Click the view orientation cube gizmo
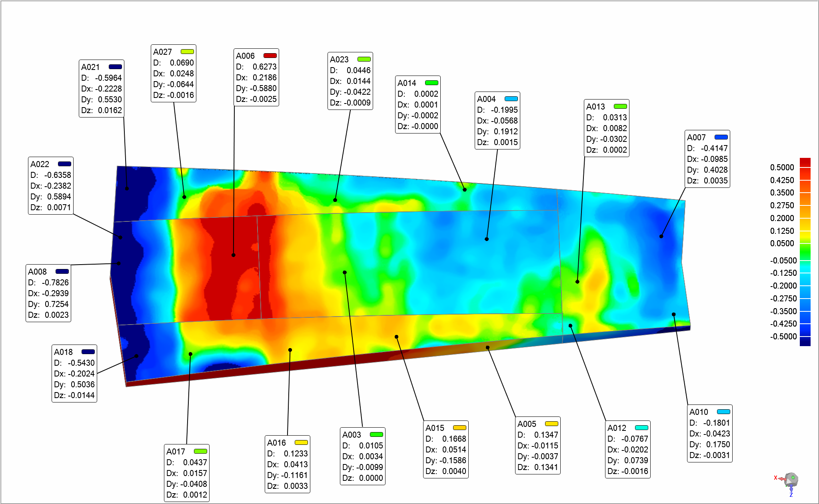The image size is (819, 504). tap(791, 479)
